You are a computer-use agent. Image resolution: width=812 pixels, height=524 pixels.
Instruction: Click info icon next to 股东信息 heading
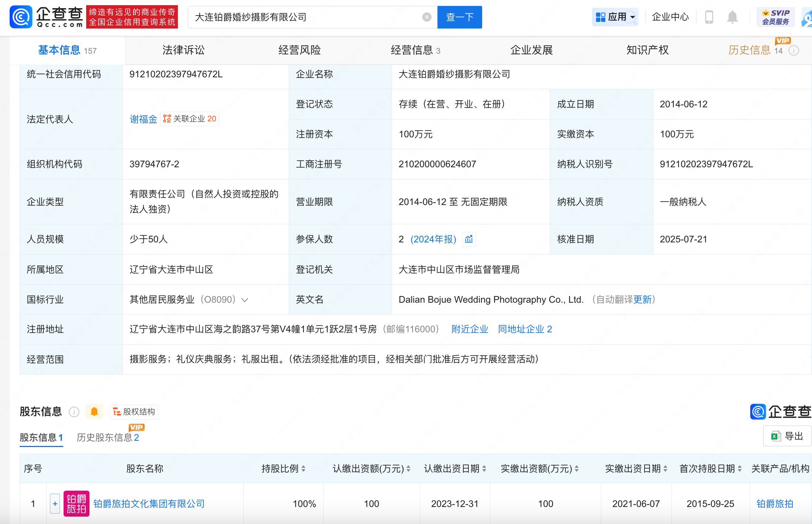74,412
